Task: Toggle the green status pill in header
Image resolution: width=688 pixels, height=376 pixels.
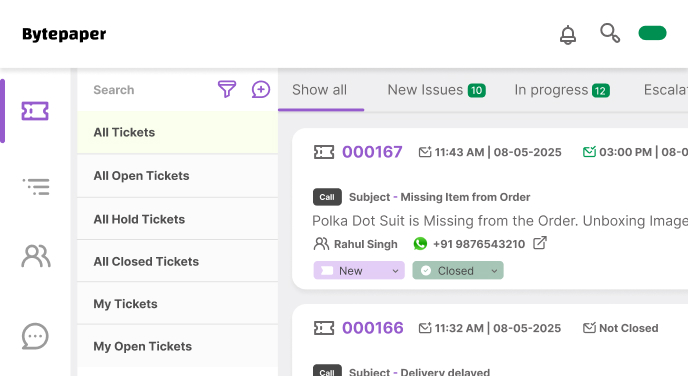Action: pyautogui.click(x=652, y=33)
